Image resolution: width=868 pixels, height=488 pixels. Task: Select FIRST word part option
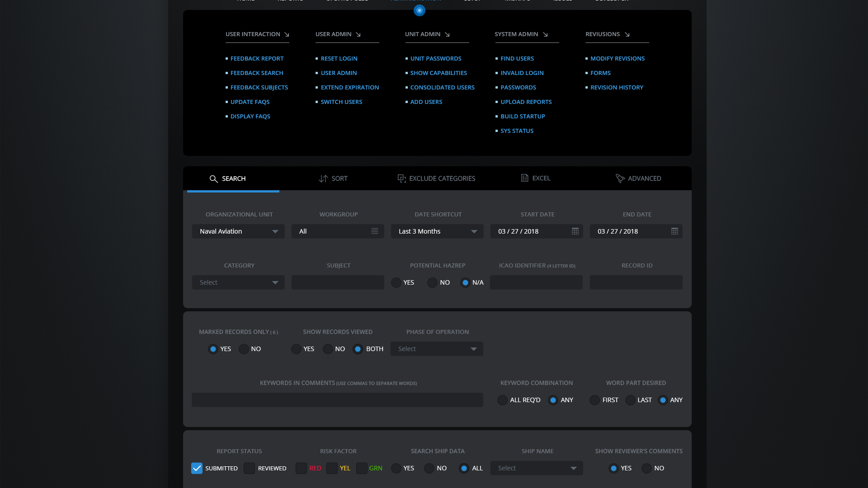pyautogui.click(x=594, y=400)
